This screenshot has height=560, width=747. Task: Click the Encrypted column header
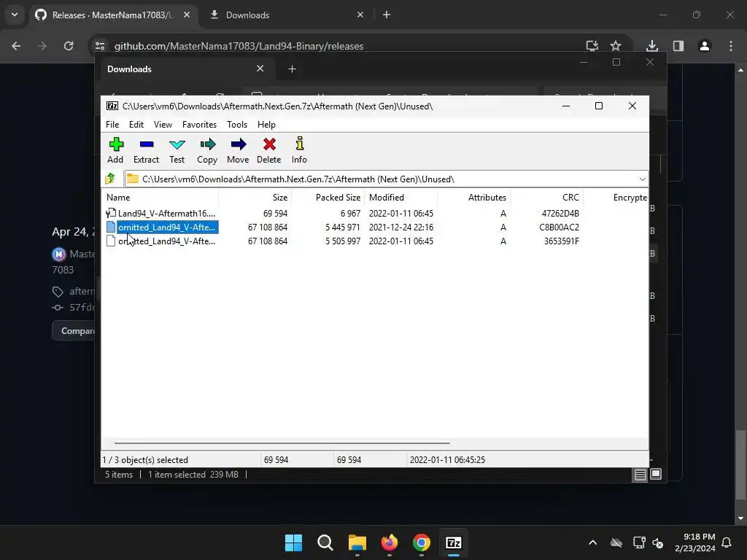click(x=616, y=197)
